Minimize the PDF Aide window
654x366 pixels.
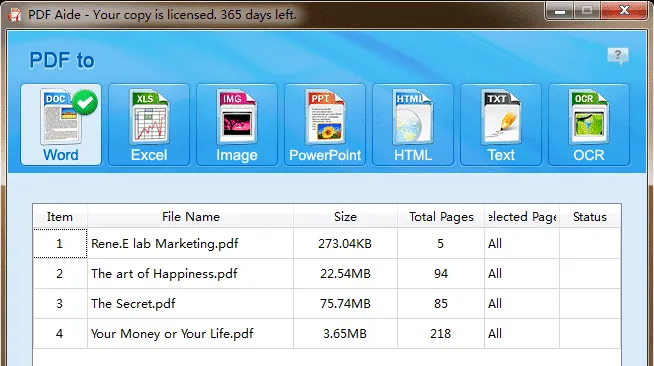[x=559, y=10]
